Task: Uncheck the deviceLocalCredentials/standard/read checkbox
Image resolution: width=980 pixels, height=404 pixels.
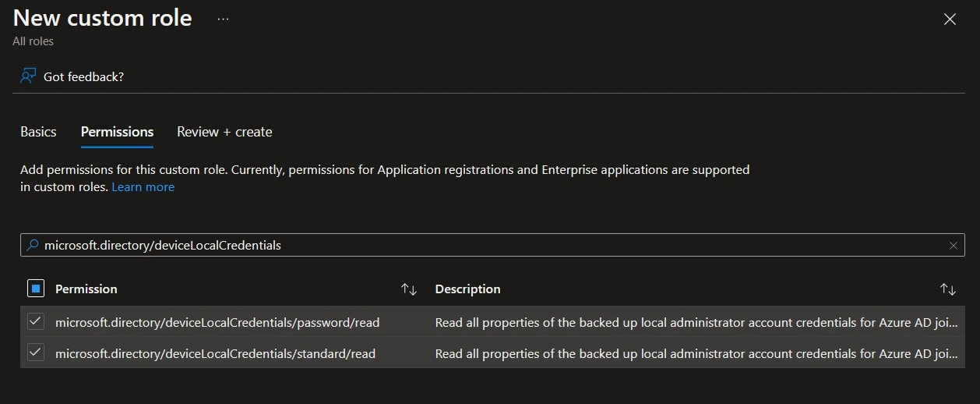Action: (x=36, y=353)
